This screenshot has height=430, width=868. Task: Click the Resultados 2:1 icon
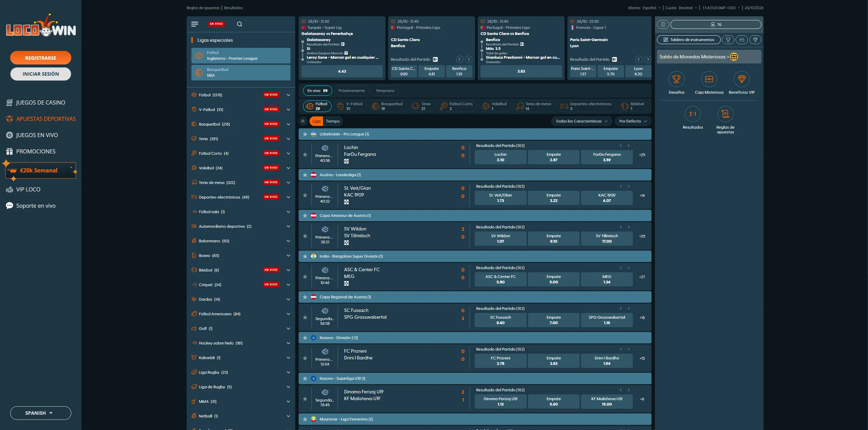693,114
